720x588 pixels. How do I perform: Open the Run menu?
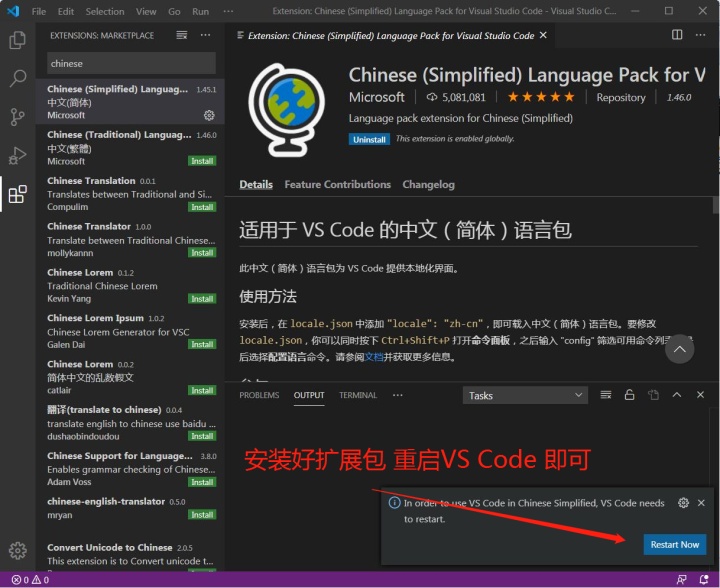click(201, 11)
